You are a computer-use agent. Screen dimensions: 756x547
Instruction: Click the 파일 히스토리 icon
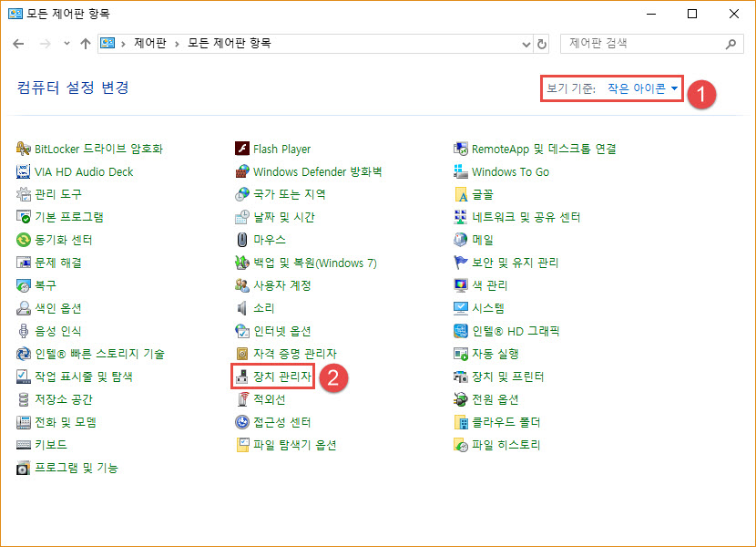[461, 445]
